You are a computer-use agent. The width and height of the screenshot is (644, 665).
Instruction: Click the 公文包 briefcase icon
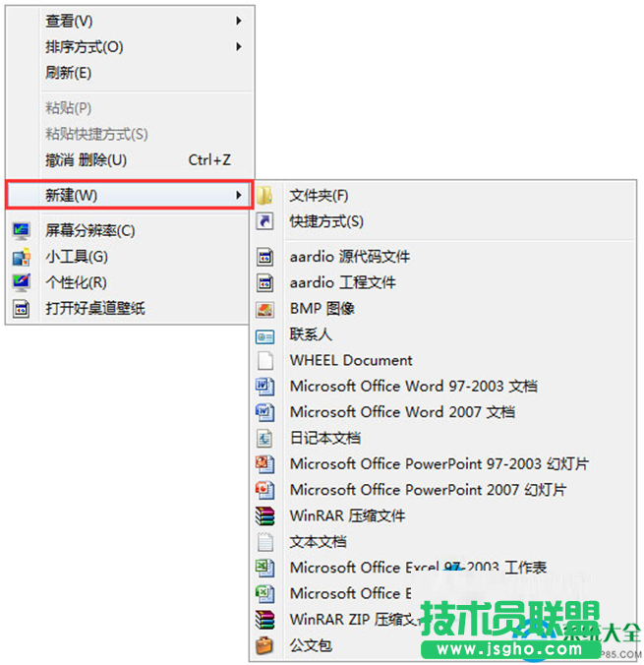click(x=264, y=645)
